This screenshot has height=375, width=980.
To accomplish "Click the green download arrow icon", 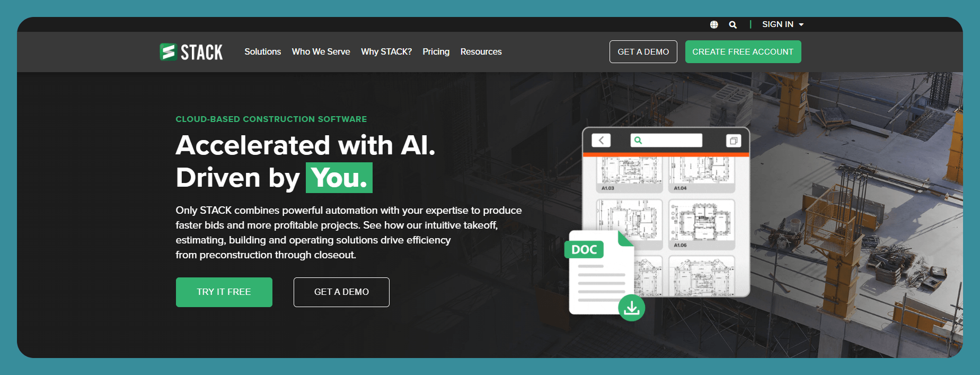I will click(631, 308).
